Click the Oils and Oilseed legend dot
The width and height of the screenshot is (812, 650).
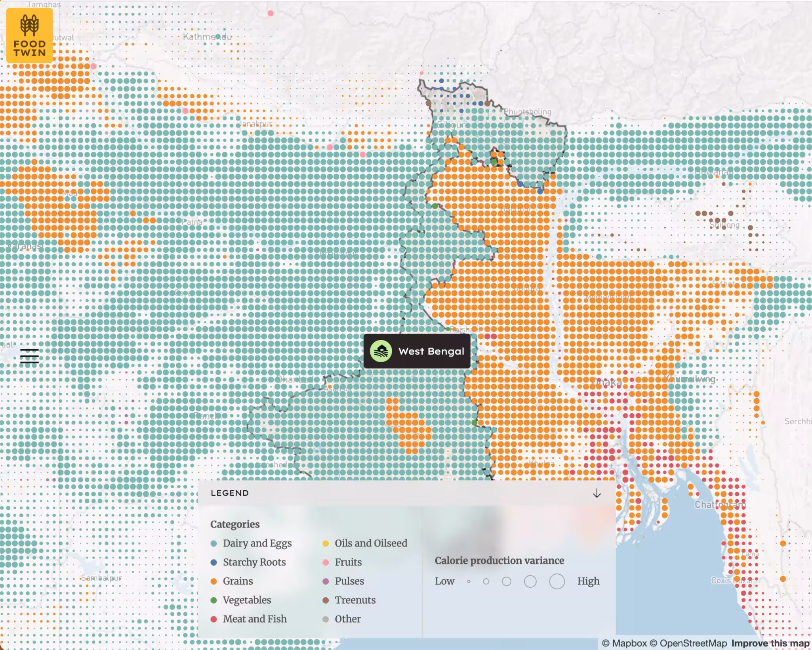pos(326,543)
